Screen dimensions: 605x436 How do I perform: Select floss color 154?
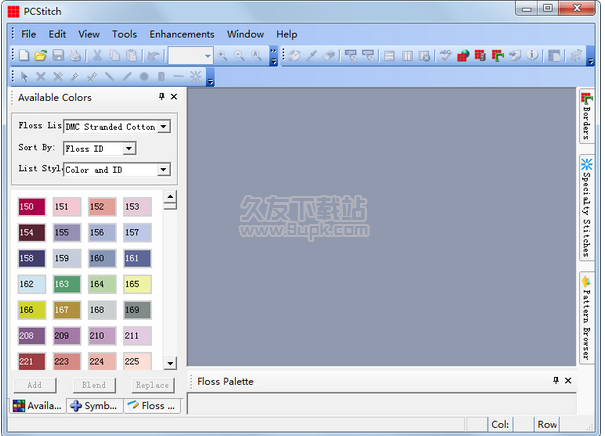click(32, 233)
